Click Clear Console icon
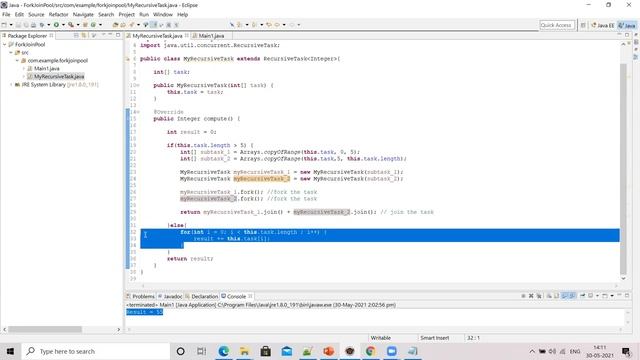The height and width of the screenshot is (360, 640). point(549,296)
